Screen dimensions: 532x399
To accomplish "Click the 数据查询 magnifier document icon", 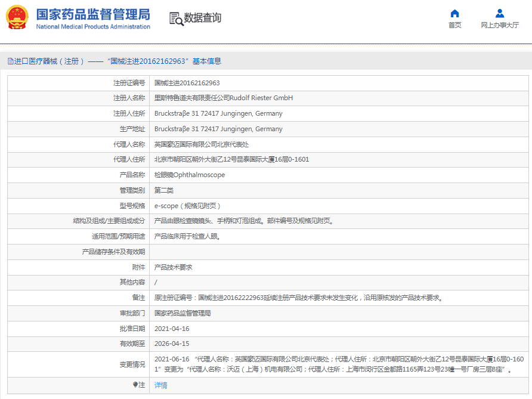I will coord(176,18).
